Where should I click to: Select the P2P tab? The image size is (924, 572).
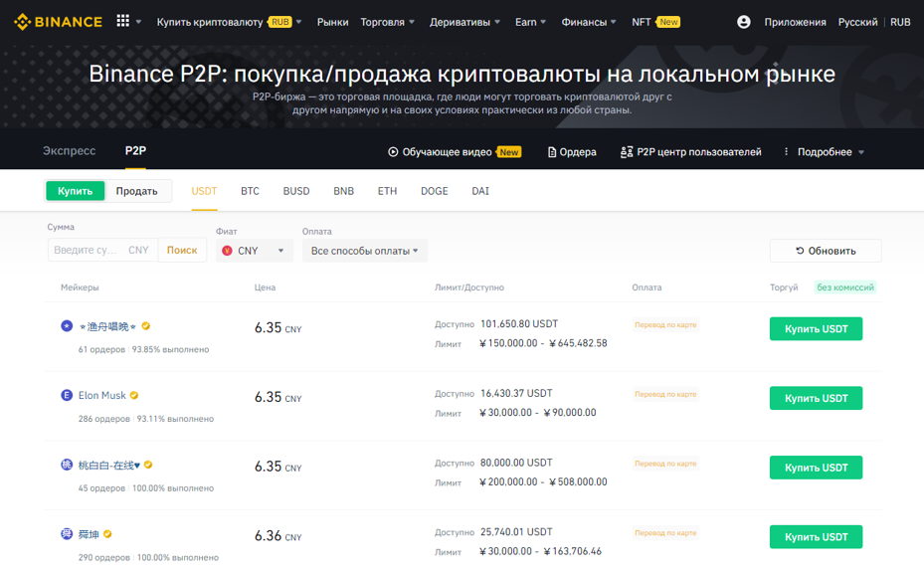pyautogui.click(x=135, y=151)
